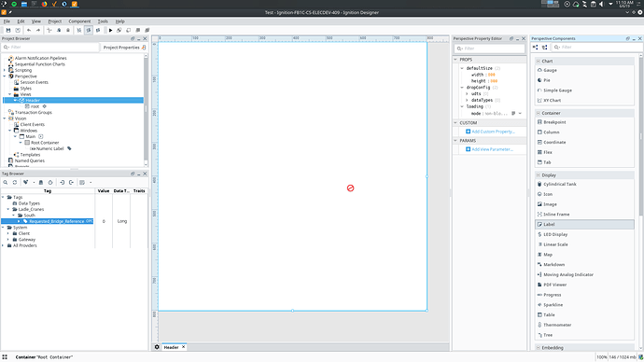
Task: Click the Undo arrow in toolbar
Action: 29,31
